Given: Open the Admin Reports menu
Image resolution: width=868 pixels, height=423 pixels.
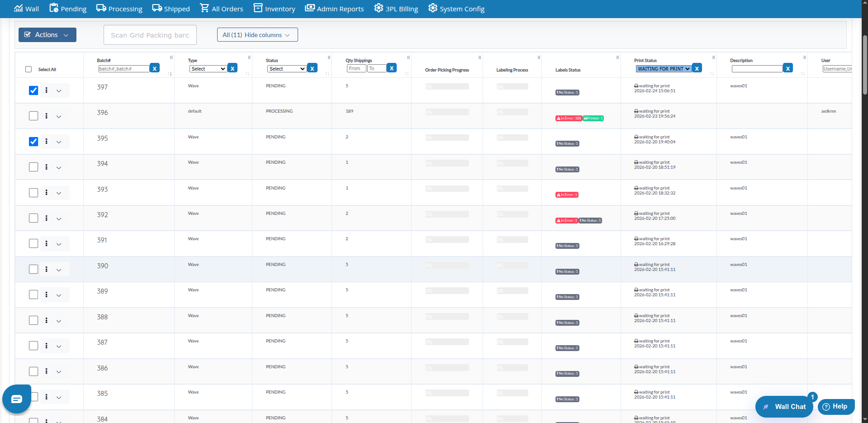Looking at the screenshot, I should pyautogui.click(x=334, y=9).
